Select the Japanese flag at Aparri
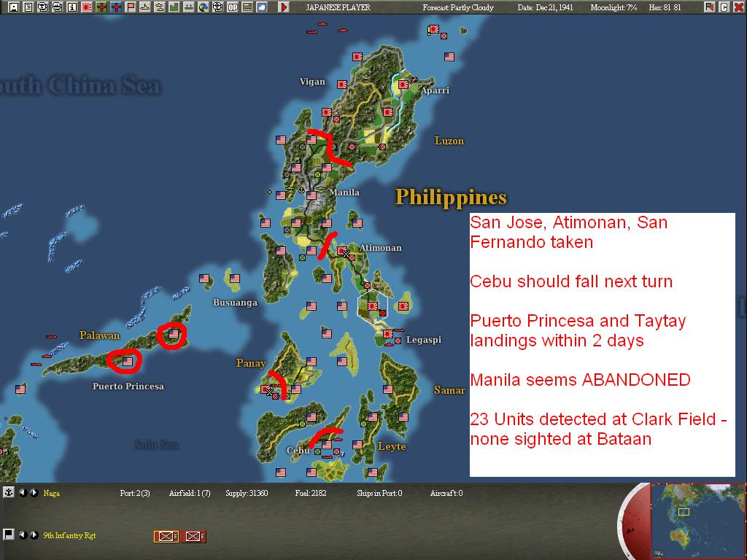This screenshot has width=747, height=560. pyautogui.click(x=403, y=85)
